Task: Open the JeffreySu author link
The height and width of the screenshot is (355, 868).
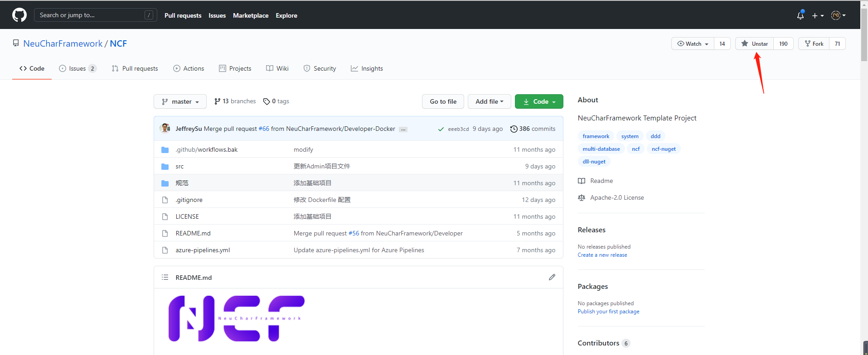Action: (x=189, y=129)
